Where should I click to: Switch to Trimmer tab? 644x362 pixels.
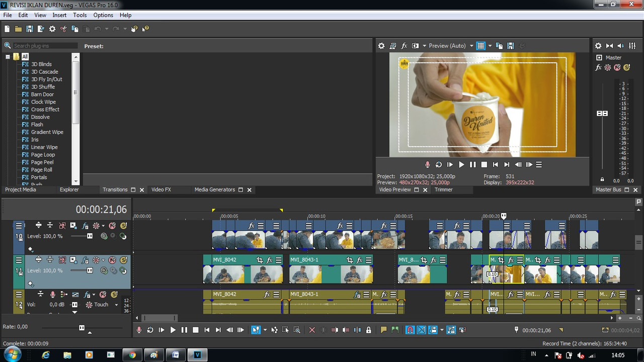click(444, 190)
